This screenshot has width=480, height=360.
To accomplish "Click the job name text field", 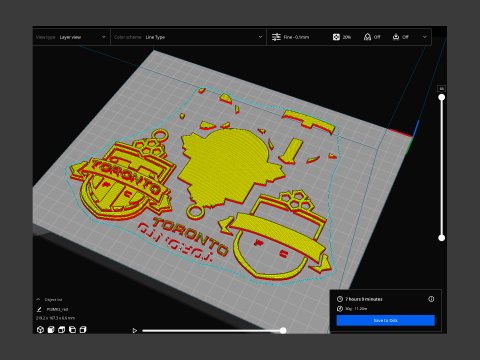I will coord(57,309).
